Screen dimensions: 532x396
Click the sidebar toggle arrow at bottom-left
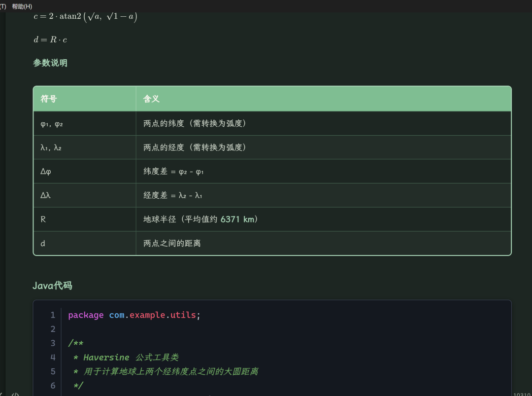[x=1, y=395]
